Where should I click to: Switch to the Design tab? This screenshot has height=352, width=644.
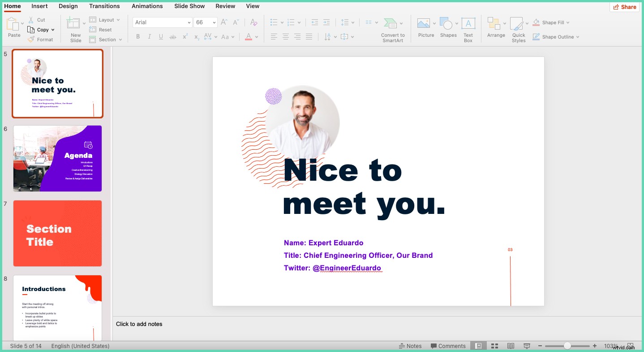tap(68, 6)
